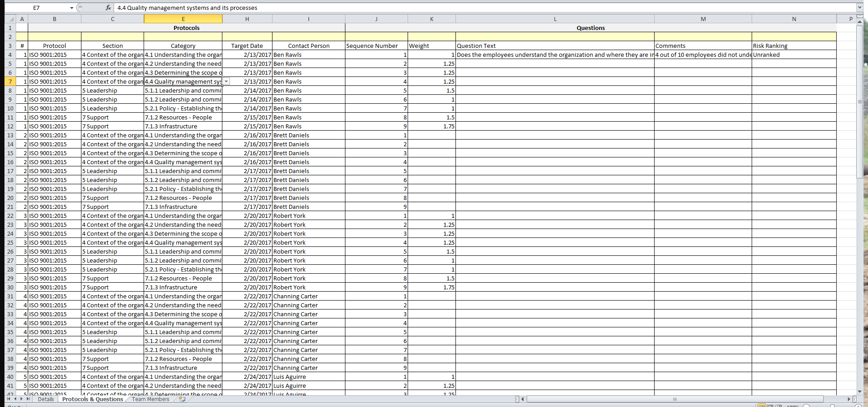Click date 2/14/2017 in row 8

click(247, 90)
